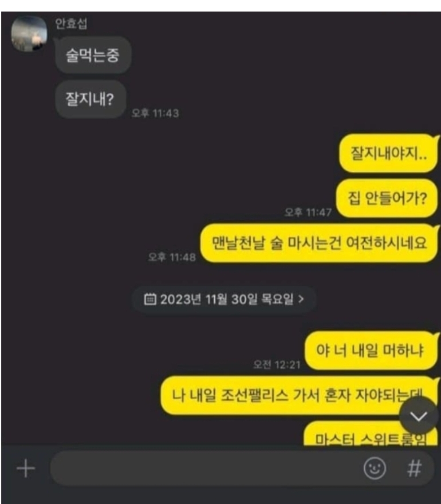This screenshot has height=504, width=441.
Task: Open the plus attachment menu
Action: click(x=26, y=469)
